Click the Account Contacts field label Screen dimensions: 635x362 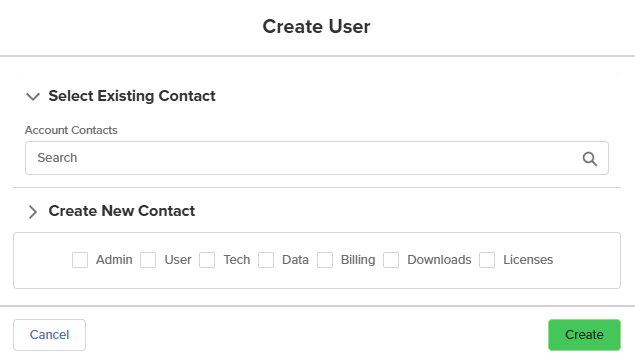[x=71, y=130]
